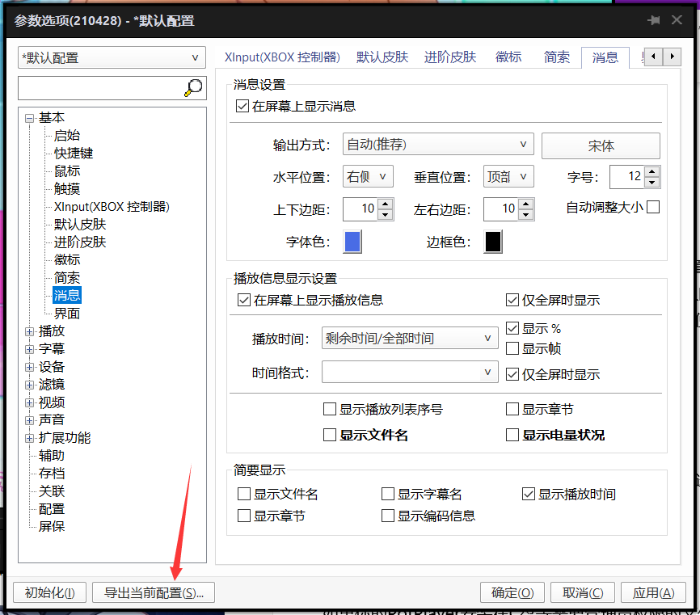Toggle 在屏幕上显示消息 checkbox
700x615 pixels.
click(x=242, y=106)
